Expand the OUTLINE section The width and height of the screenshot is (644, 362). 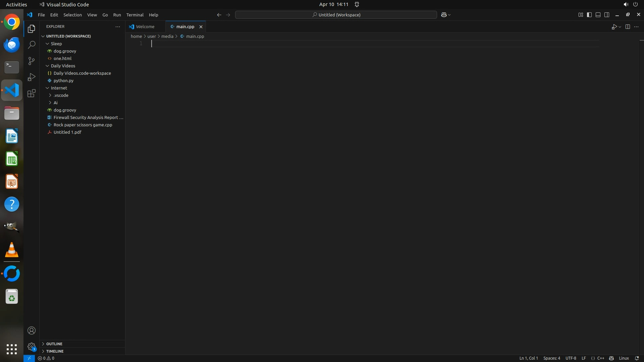tap(54, 344)
